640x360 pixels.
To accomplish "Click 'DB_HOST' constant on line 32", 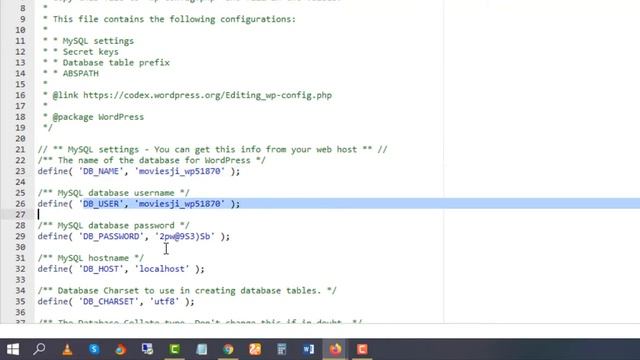I will 101,269.
